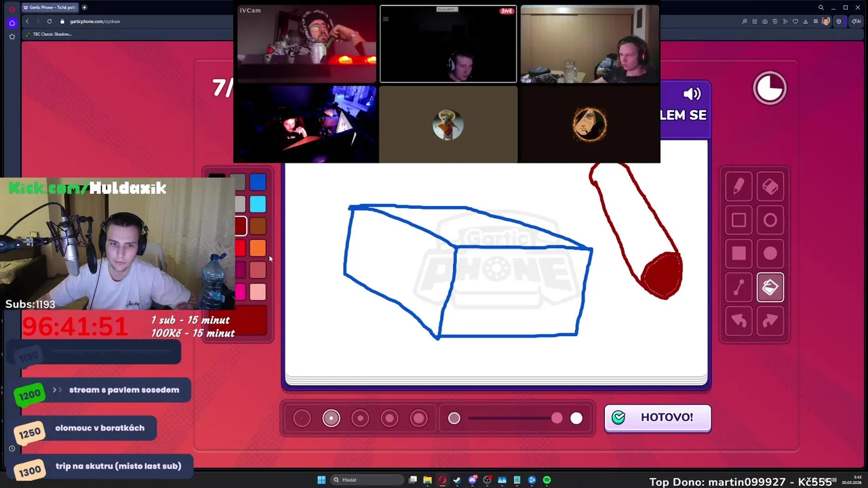Open the TBC Classic Shadow bookmark
The height and width of the screenshot is (488, 868).
(49, 34)
